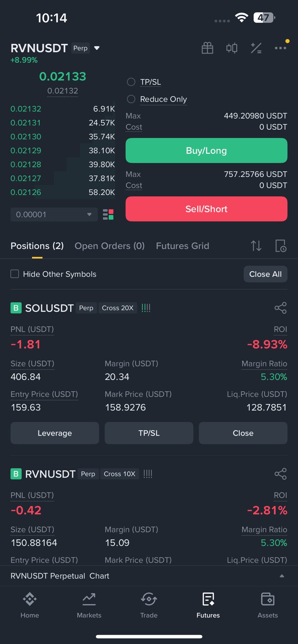Check Hide Other Symbols

pos(15,274)
